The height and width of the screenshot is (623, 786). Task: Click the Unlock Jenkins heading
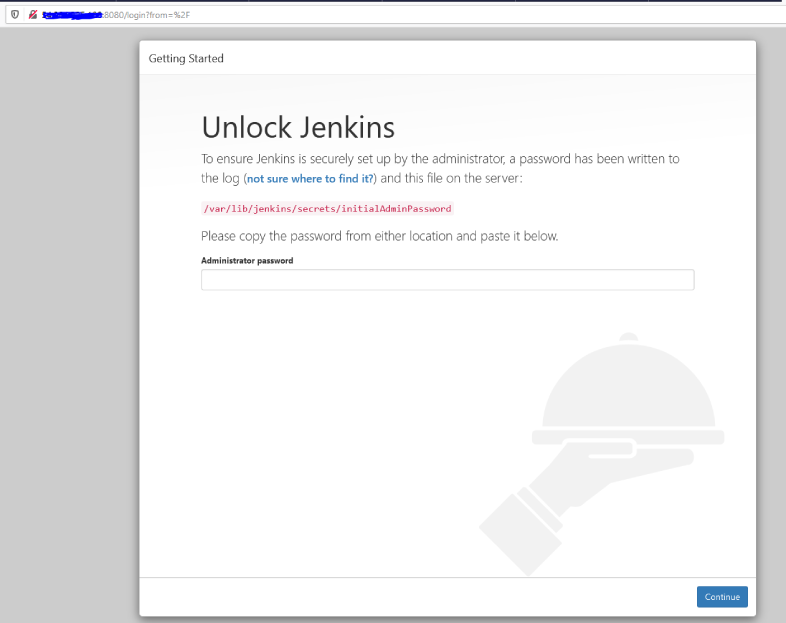click(x=298, y=127)
